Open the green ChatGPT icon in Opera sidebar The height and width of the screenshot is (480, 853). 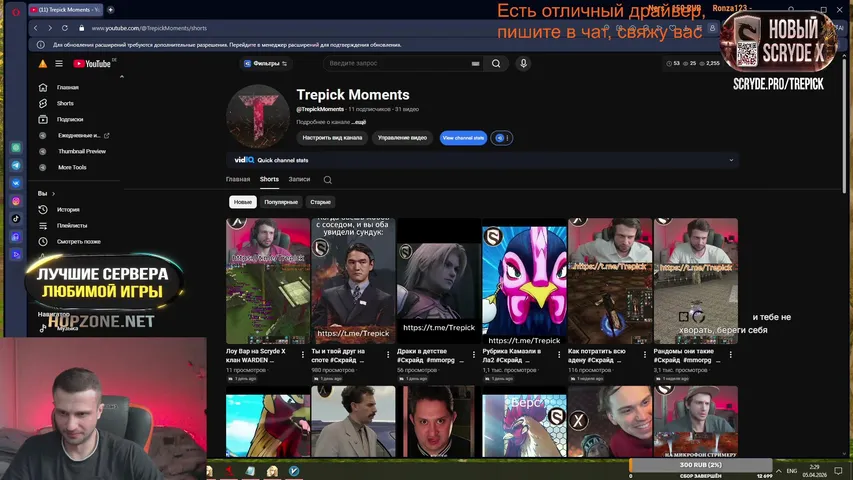coord(16,147)
